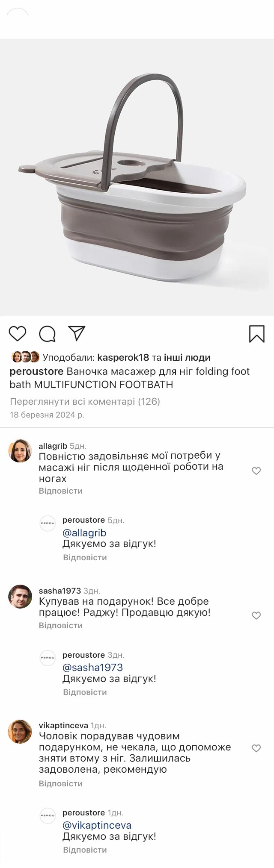The image size is (274, 868).
Task: Click peroustore logo avatar replying to allagrib
Action: [x=48, y=523]
